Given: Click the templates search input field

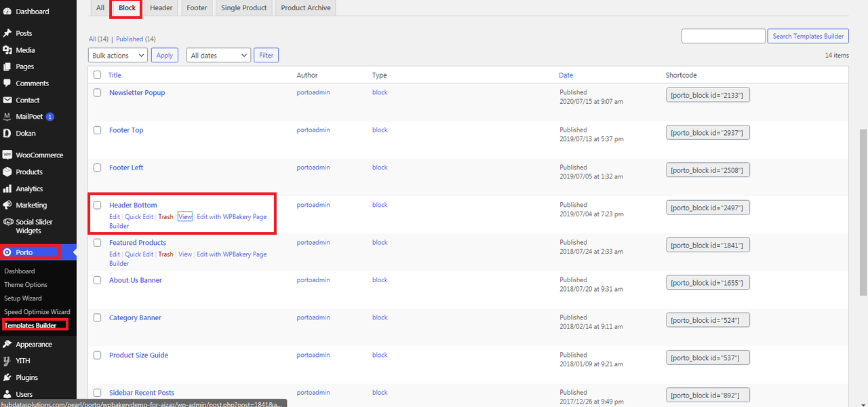Looking at the screenshot, I should coord(724,36).
